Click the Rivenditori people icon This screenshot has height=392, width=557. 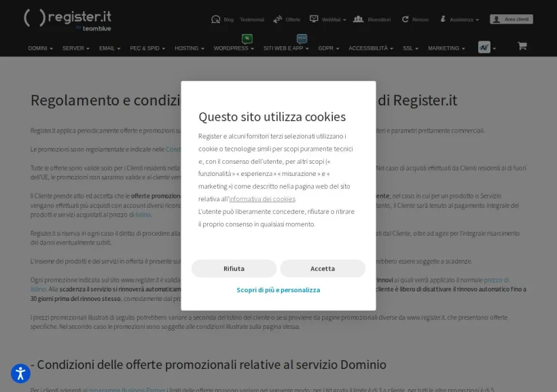[x=358, y=19]
